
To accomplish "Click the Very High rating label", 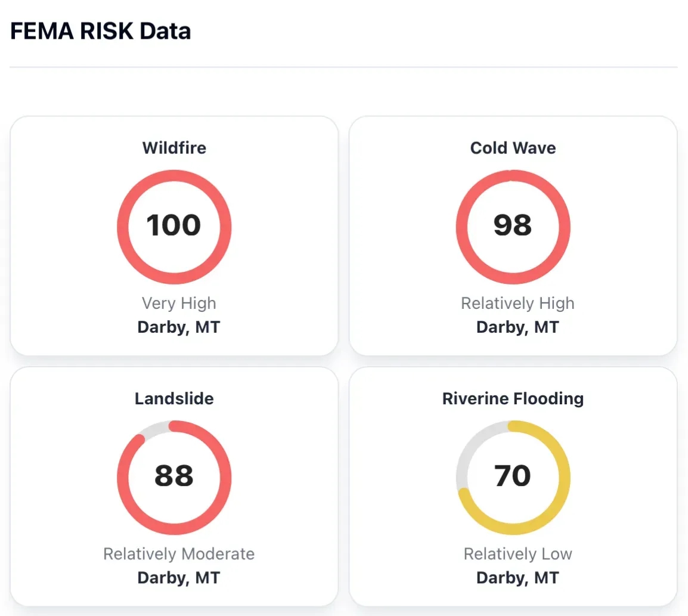I will [x=179, y=304].
